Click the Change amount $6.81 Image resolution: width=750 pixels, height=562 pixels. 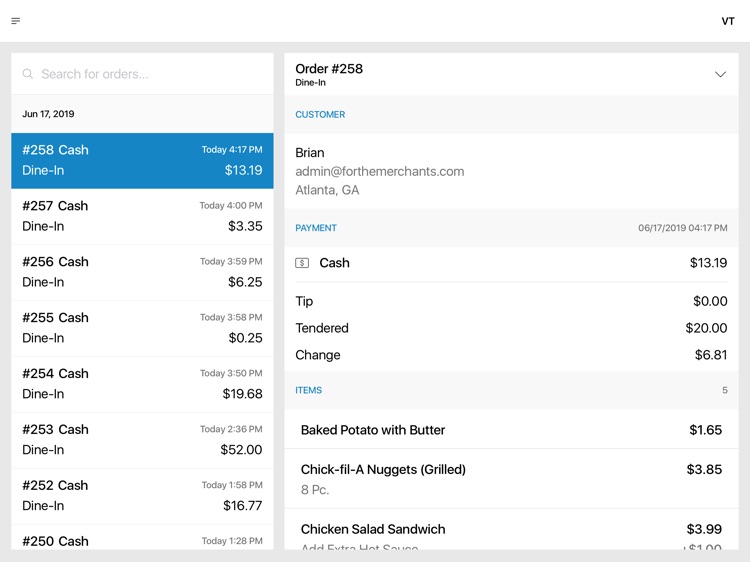711,355
